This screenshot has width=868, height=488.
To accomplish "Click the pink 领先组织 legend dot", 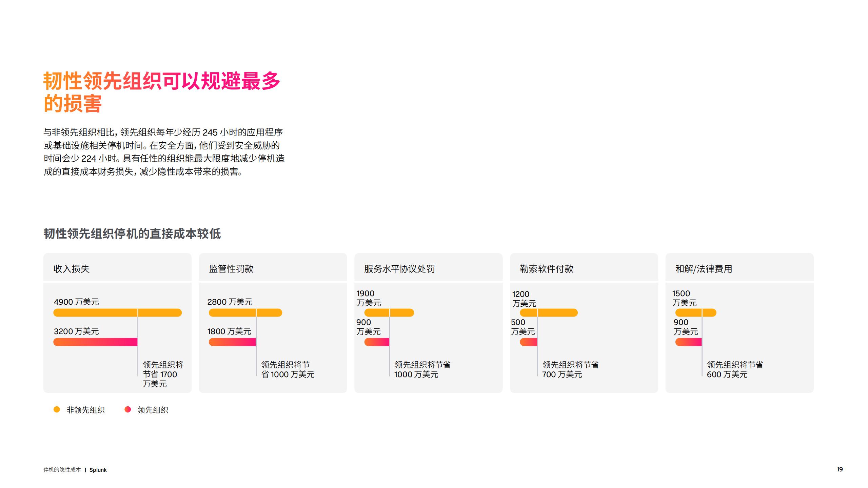I will coord(128,409).
